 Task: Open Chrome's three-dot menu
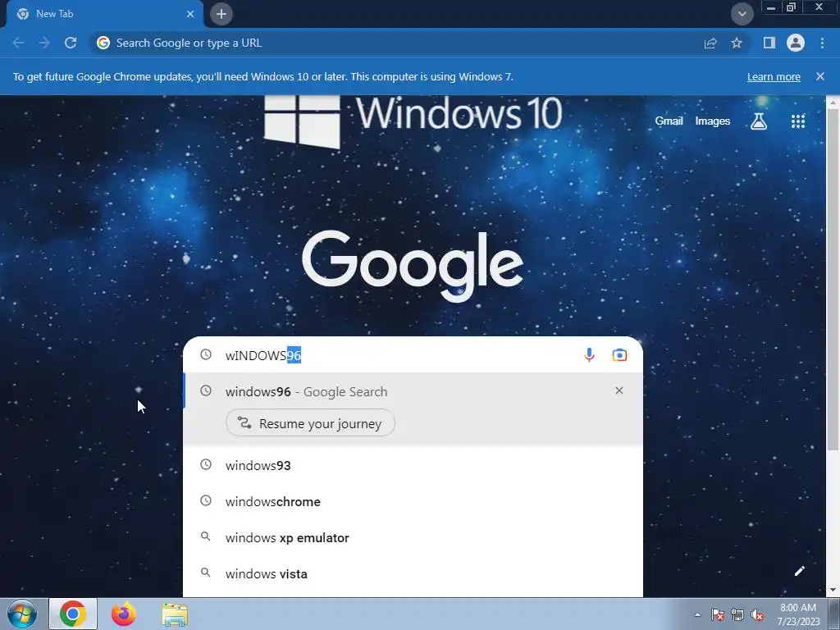click(x=822, y=43)
